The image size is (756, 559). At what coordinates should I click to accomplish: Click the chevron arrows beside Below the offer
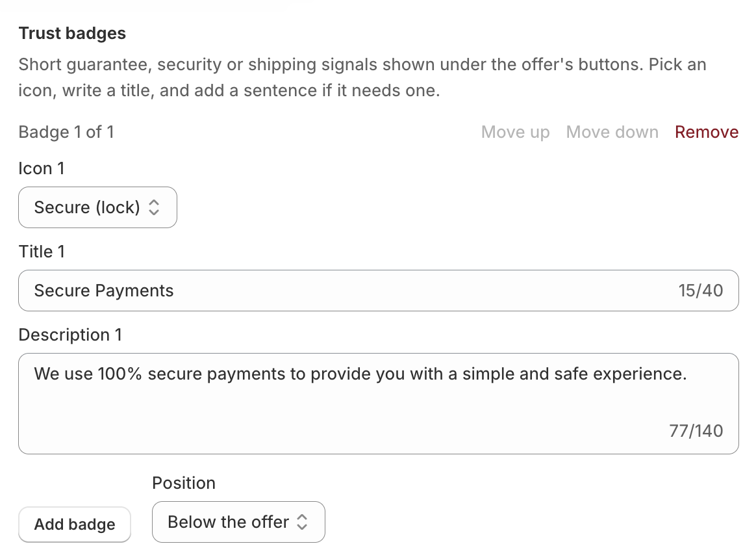tap(302, 522)
